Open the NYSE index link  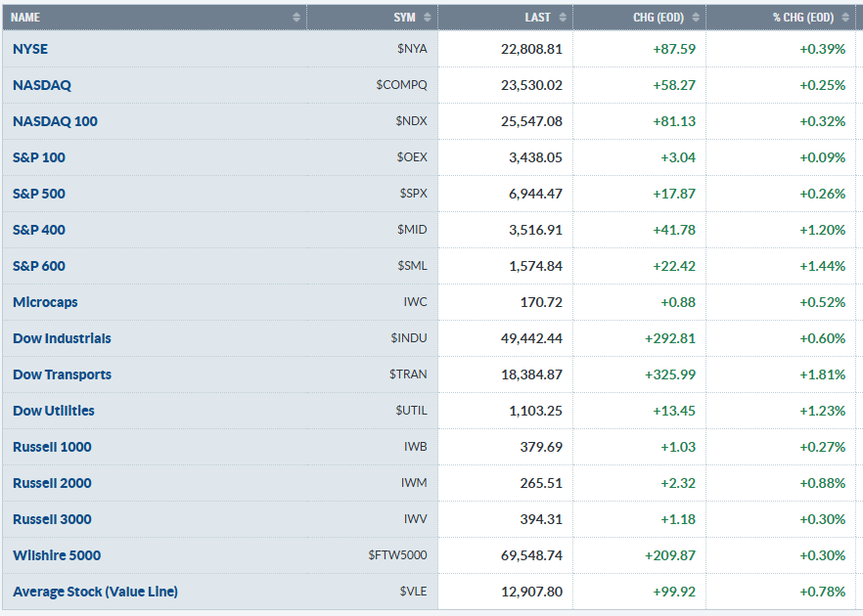click(x=30, y=49)
